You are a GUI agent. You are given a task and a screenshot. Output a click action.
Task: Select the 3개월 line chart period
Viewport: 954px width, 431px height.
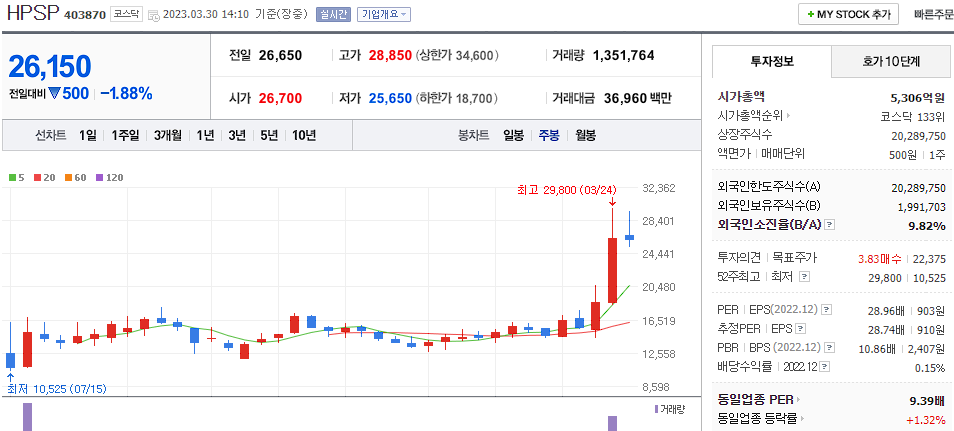[168, 135]
